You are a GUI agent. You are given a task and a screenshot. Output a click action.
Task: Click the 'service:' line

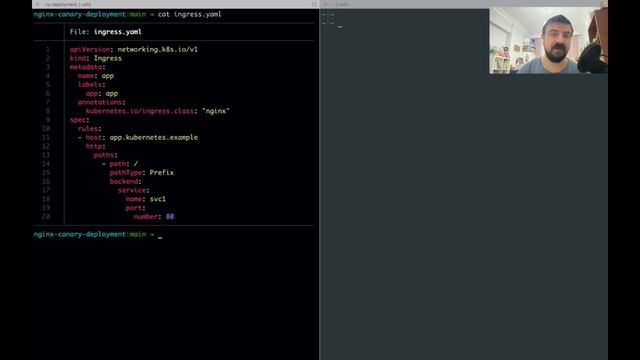click(x=133, y=191)
